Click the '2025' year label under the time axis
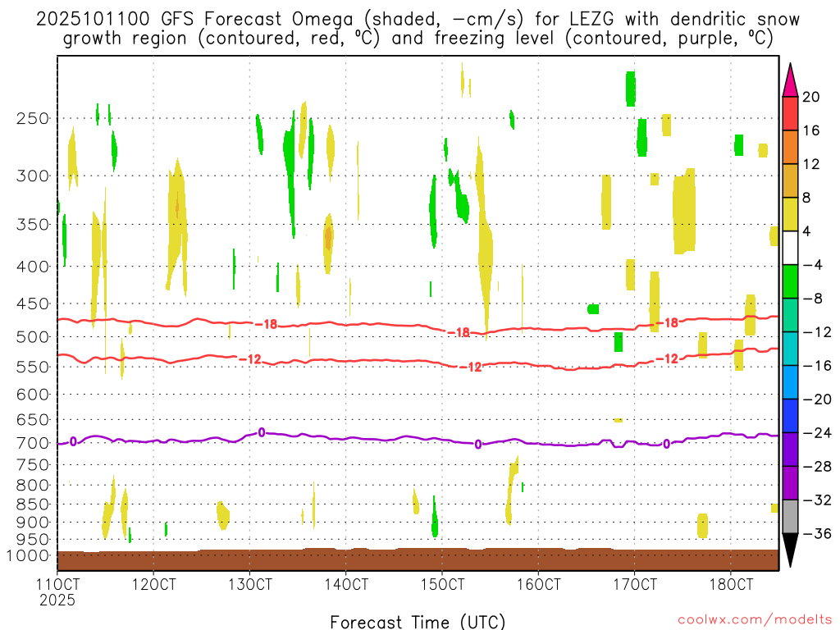This screenshot has width=840, height=630. click(x=57, y=600)
